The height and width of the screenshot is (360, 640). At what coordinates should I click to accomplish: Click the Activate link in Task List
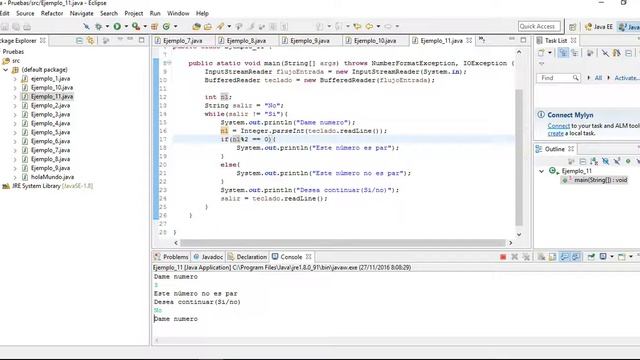627,78
